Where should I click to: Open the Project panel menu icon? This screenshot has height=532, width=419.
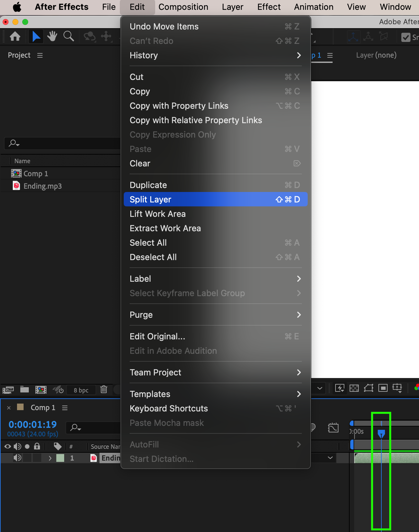click(x=40, y=55)
